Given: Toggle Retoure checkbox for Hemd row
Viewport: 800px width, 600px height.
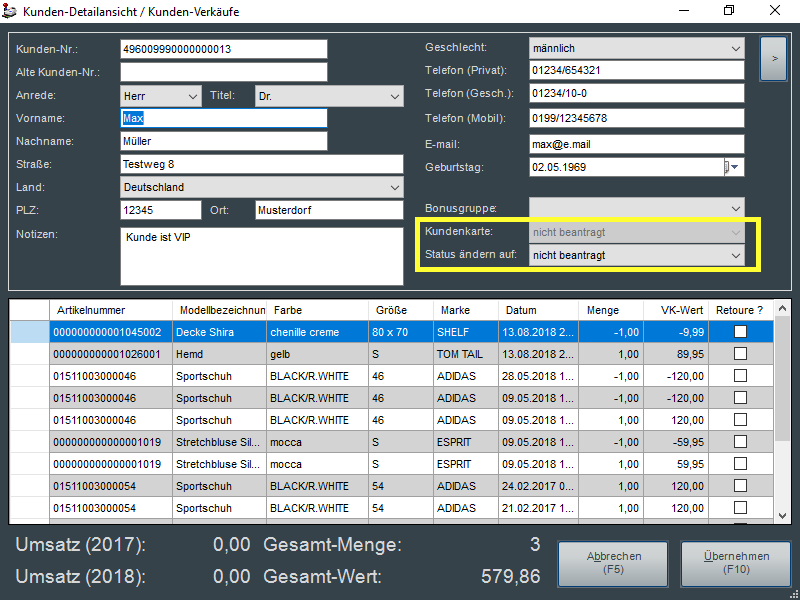Looking at the screenshot, I should pos(741,353).
